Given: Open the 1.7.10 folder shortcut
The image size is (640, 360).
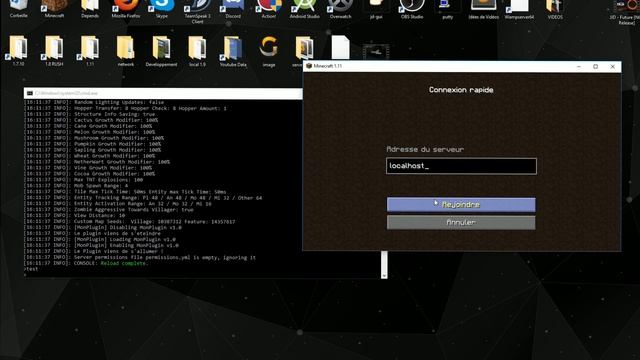Looking at the screenshot, I should click(x=18, y=51).
